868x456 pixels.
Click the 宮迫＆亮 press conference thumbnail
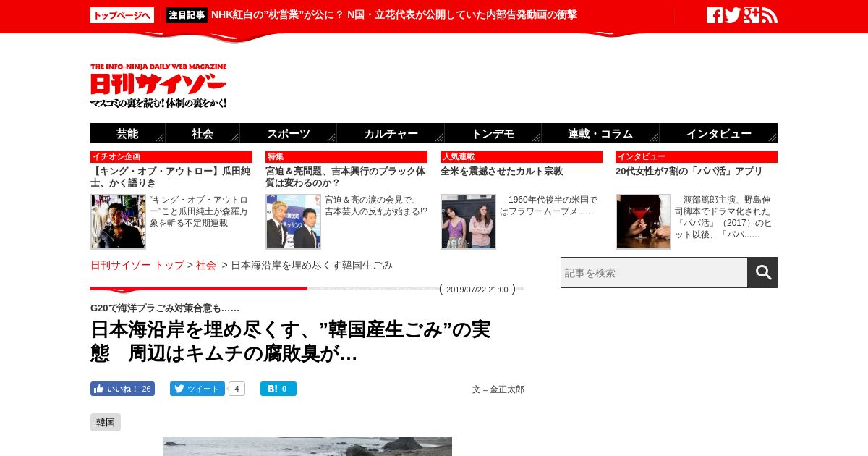pos(293,221)
